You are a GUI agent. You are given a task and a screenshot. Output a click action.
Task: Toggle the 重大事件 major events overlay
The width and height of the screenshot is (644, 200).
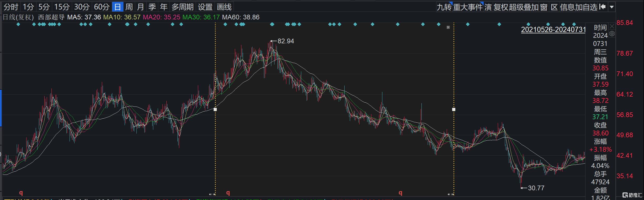(468, 7)
